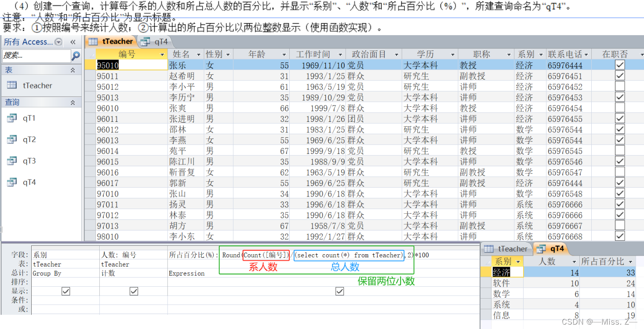Open query qT2 from navigation pane
Viewport: 644px width, 329px height.
29,140
